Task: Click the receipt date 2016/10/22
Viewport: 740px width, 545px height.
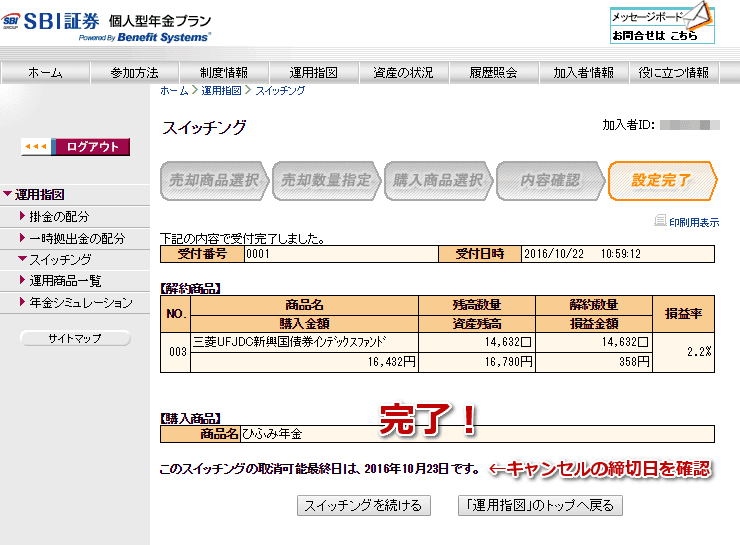Action: coord(554,254)
